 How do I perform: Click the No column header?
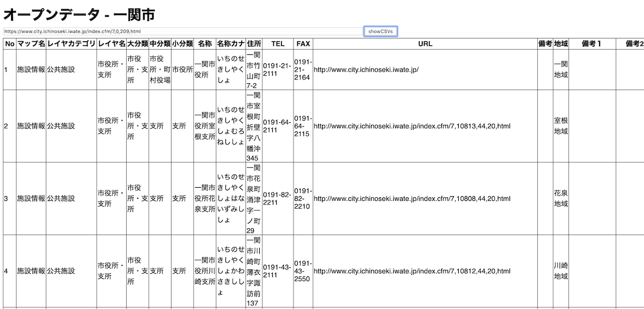coord(10,44)
